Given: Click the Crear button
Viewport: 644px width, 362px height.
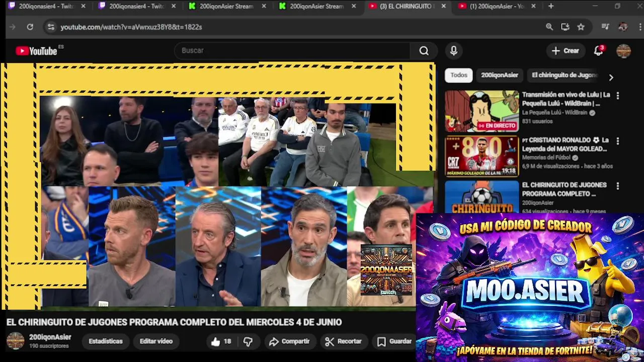Looking at the screenshot, I should [x=566, y=51].
